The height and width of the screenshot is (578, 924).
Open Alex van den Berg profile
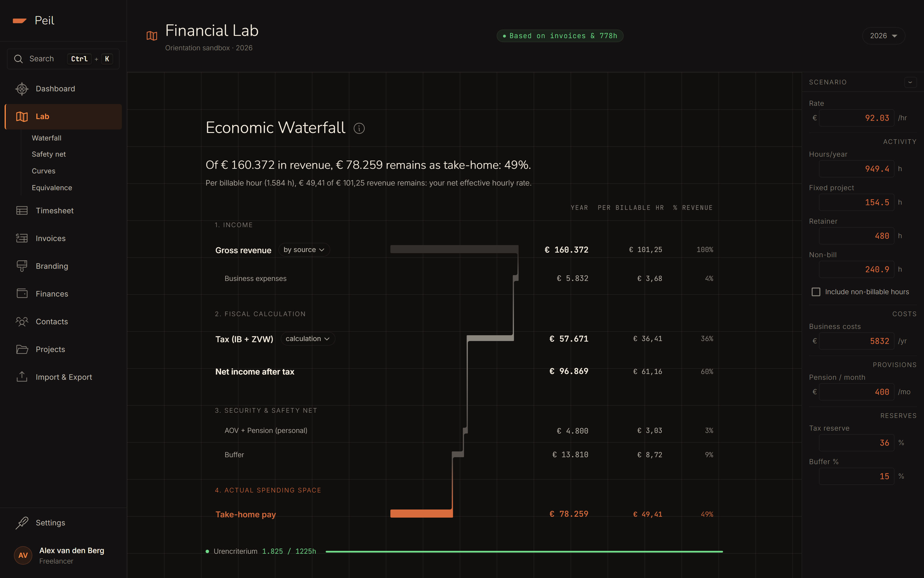pos(63,555)
